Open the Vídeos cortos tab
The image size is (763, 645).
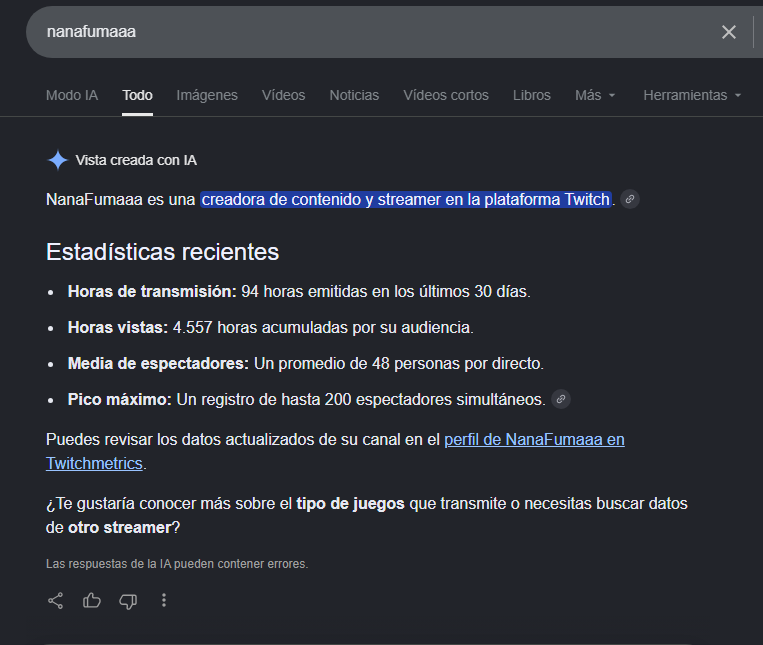[x=446, y=95]
